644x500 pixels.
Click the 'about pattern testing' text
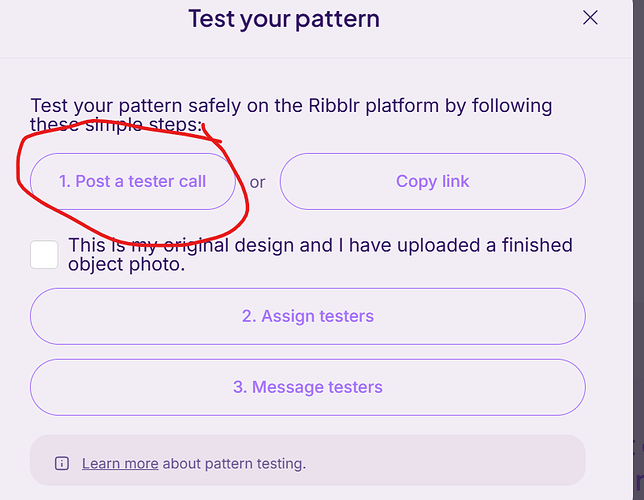pos(234,463)
